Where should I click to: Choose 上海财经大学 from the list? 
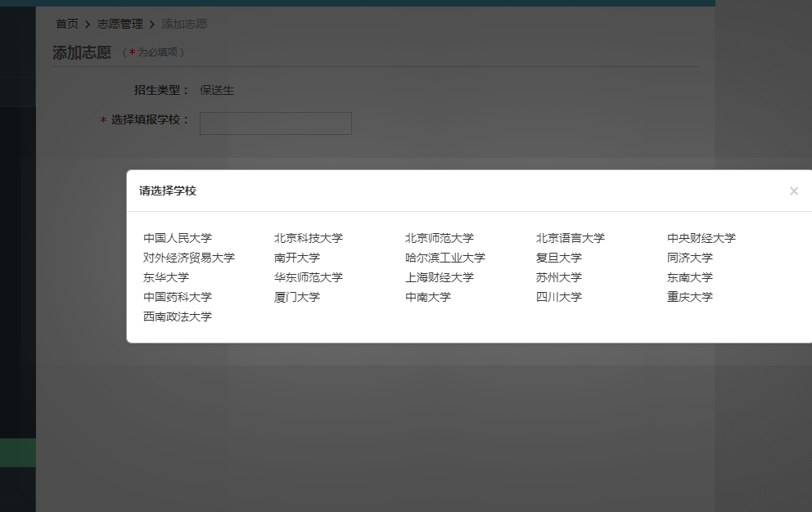[440, 277]
